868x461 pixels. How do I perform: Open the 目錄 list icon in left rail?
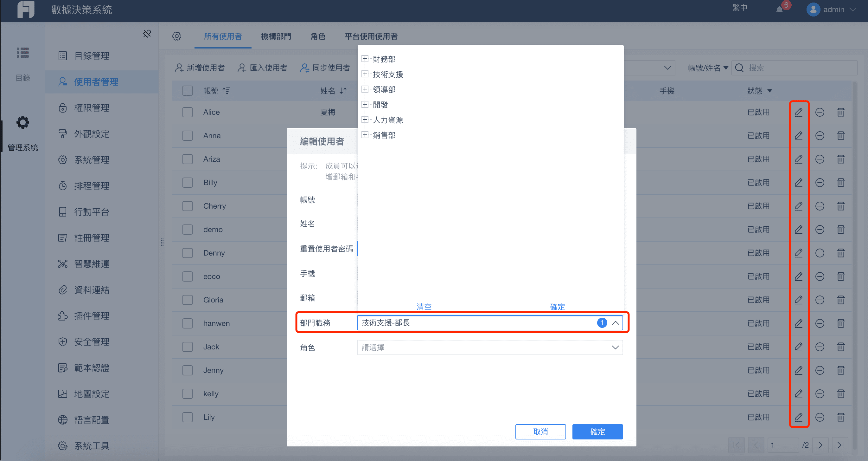(22, 53)
